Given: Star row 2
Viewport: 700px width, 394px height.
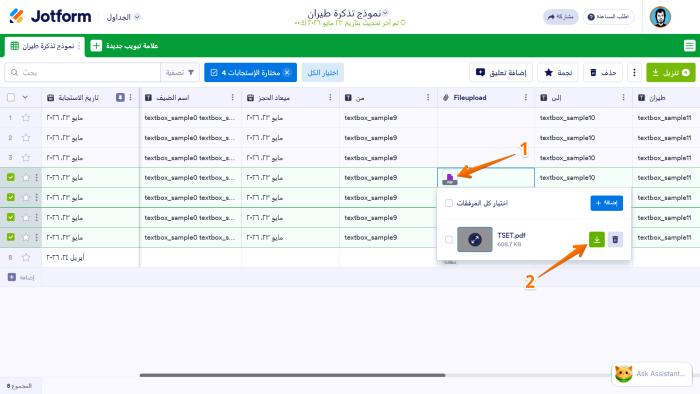Looking at the screenshot, I should click(x=26, y=138).
